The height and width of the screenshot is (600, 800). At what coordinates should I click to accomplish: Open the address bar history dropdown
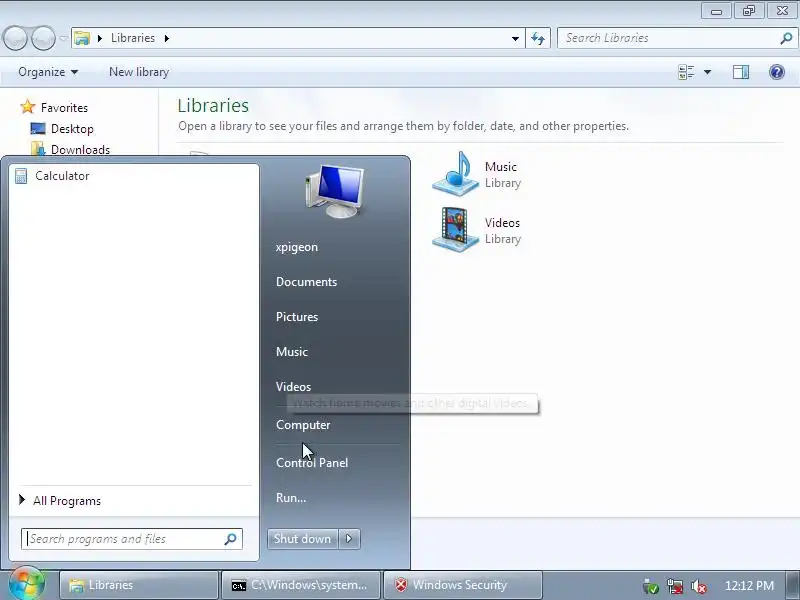515,38
